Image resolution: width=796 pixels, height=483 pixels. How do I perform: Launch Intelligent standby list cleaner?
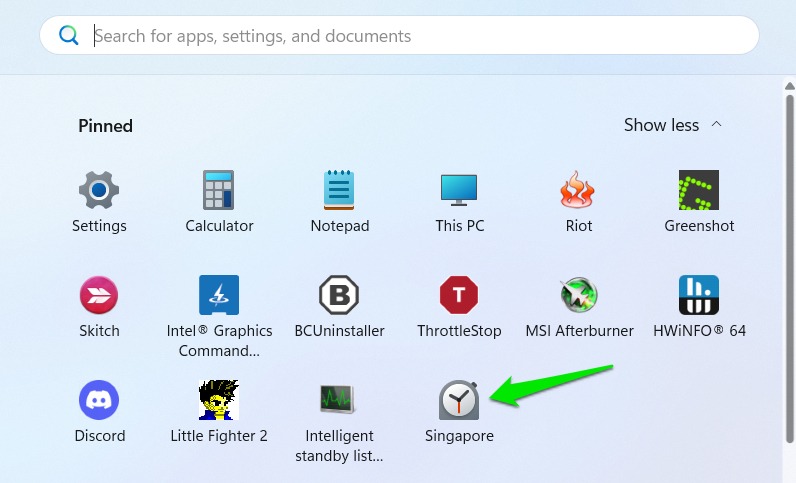338,399
